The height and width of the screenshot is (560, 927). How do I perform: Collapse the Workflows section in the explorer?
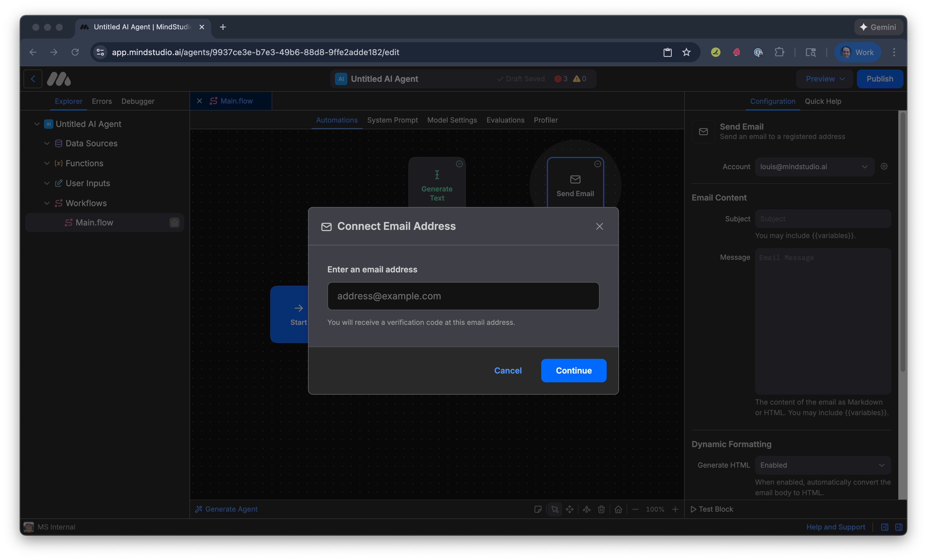[47, 203]
